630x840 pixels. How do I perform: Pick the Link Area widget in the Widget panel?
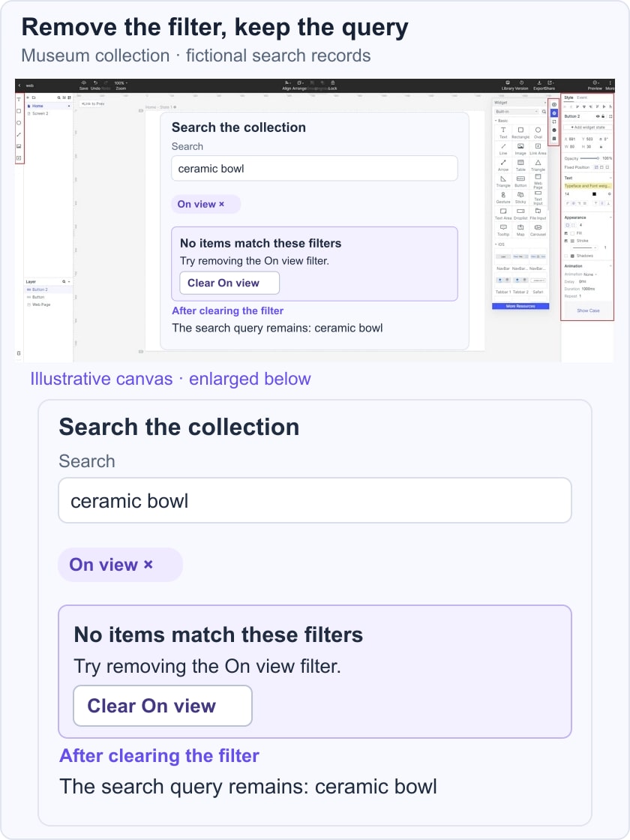click(538, 148)
